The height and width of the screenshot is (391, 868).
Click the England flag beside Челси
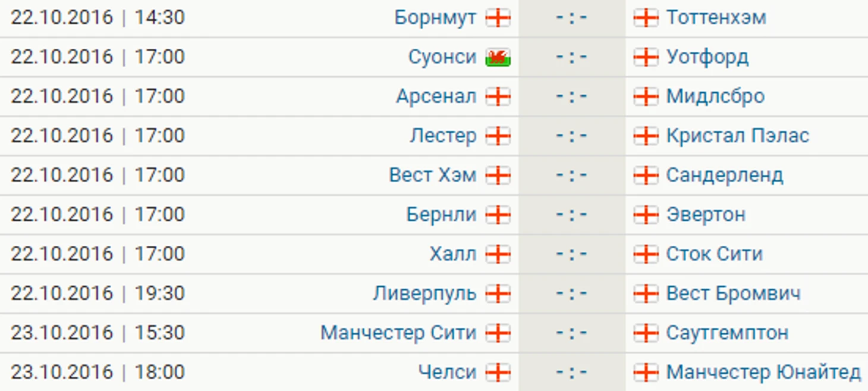[498, 373]
